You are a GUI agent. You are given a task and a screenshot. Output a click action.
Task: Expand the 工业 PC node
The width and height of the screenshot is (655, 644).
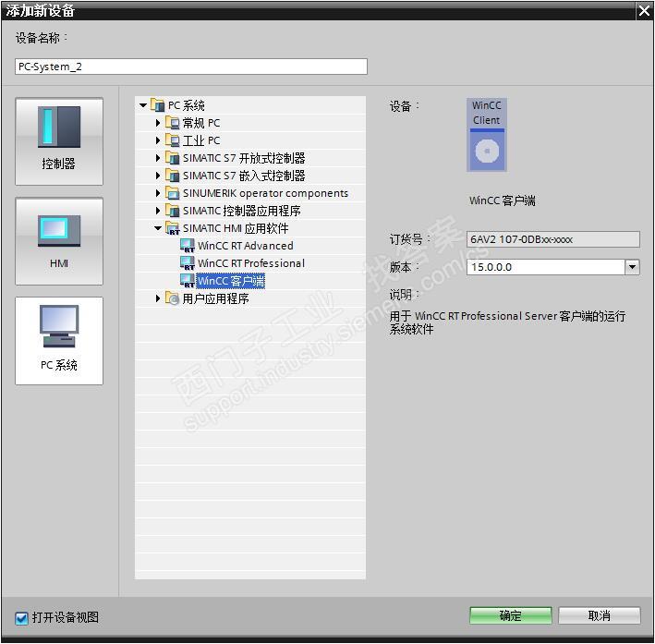(x=158, y=140)
